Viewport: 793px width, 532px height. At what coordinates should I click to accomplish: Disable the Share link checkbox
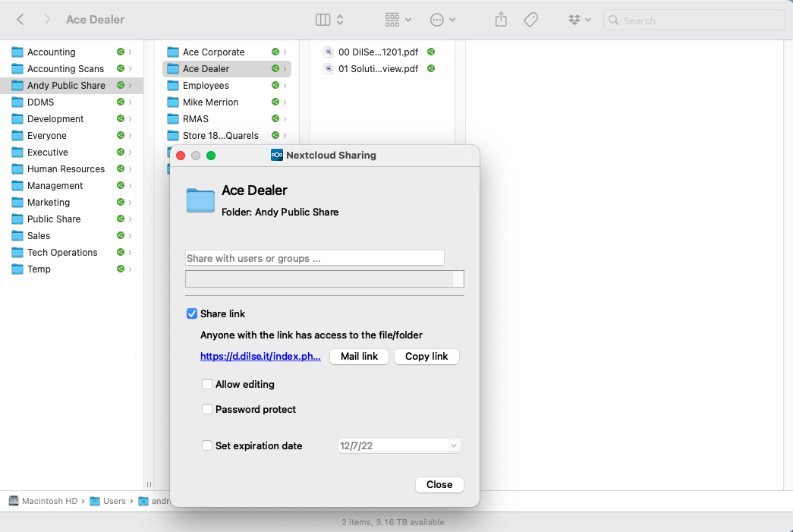pyautogui.click(x=192, y=313)
